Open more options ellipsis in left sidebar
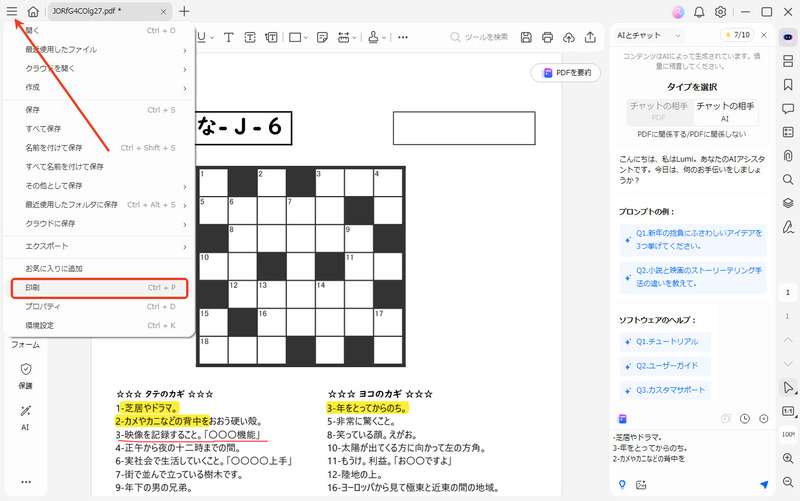 point(26,482)
